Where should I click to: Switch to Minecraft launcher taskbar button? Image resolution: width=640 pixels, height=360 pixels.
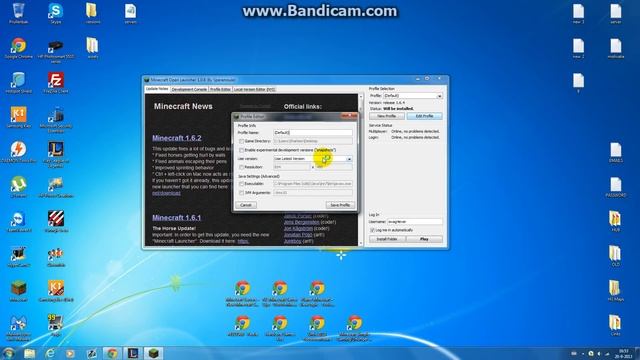pos(153,353)
